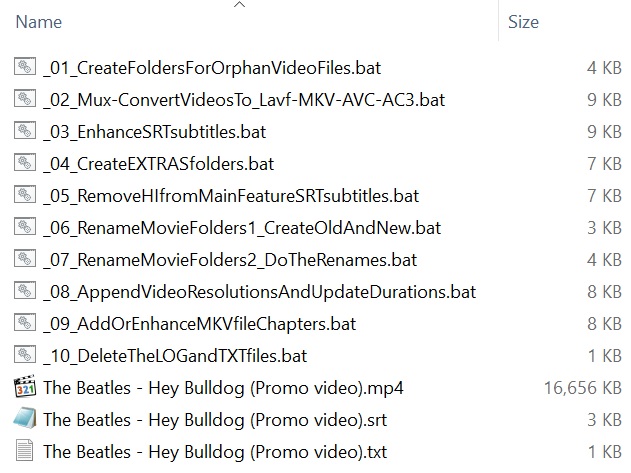Viewport: 631px width, 473px height.
Task: Click the text document icon of the Hey Bulldog .txt file
Action: point(25,450)
